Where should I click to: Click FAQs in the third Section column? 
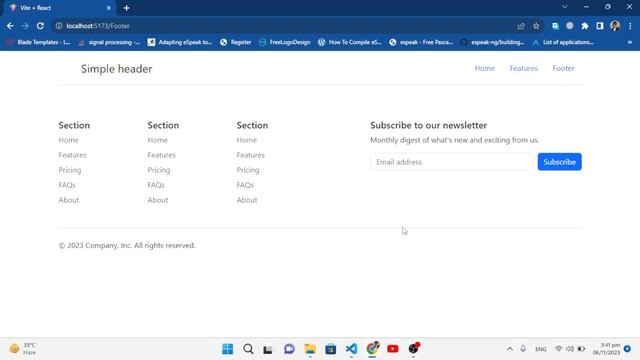(245, 185)
